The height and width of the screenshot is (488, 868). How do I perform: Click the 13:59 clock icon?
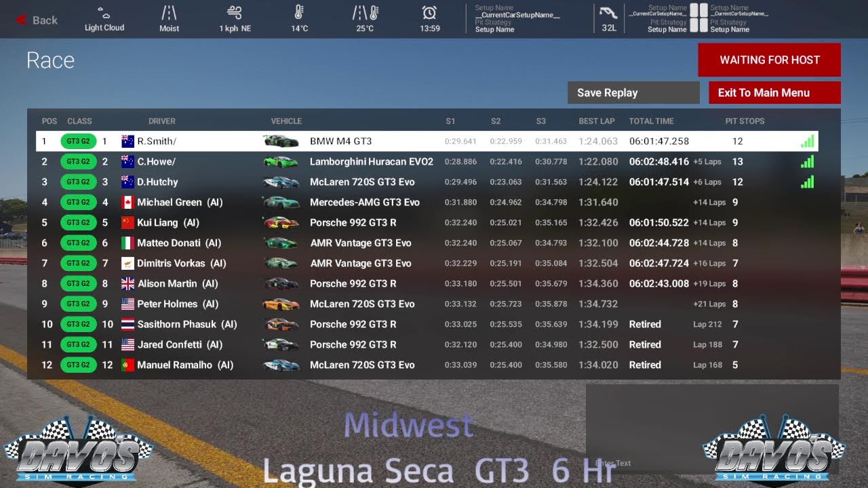(429, 13)
